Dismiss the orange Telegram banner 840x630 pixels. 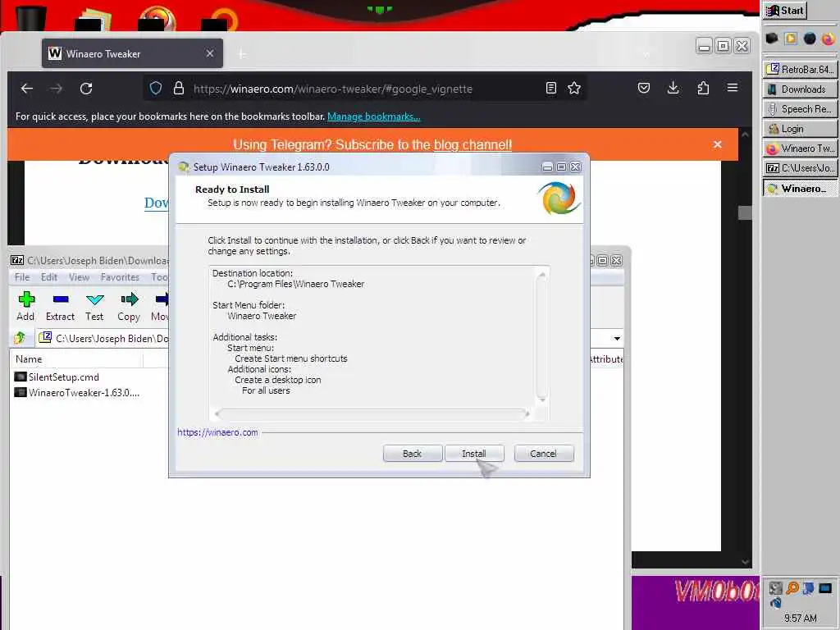[x=717, y=144]
